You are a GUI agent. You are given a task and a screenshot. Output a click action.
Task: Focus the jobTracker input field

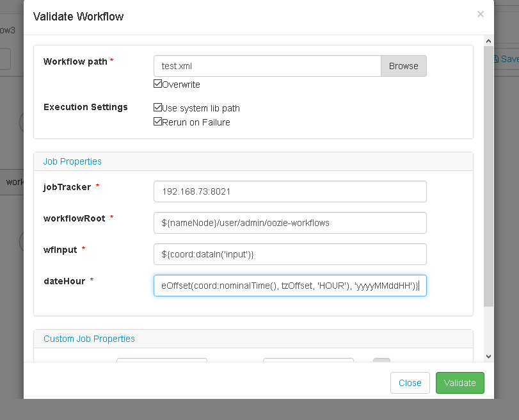(289, 191)
